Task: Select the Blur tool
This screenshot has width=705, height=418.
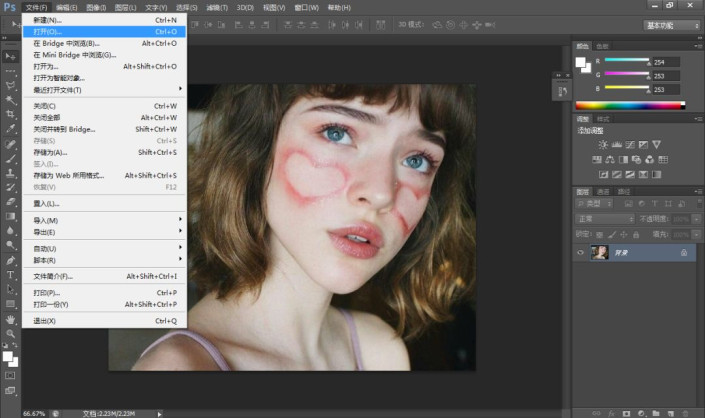Action: [x=10, y=231]
